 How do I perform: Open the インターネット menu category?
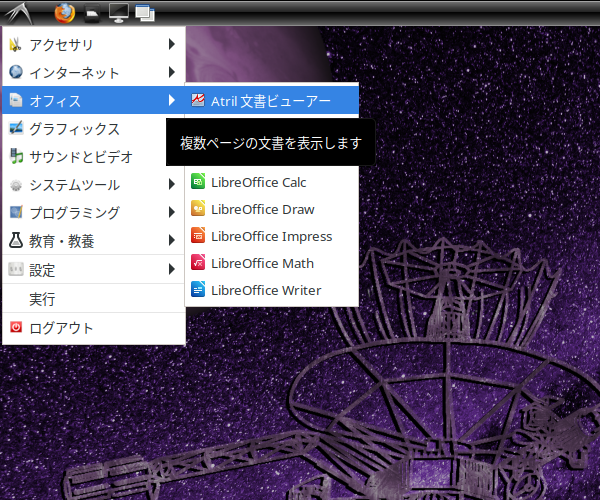click(x=94, y=72)
